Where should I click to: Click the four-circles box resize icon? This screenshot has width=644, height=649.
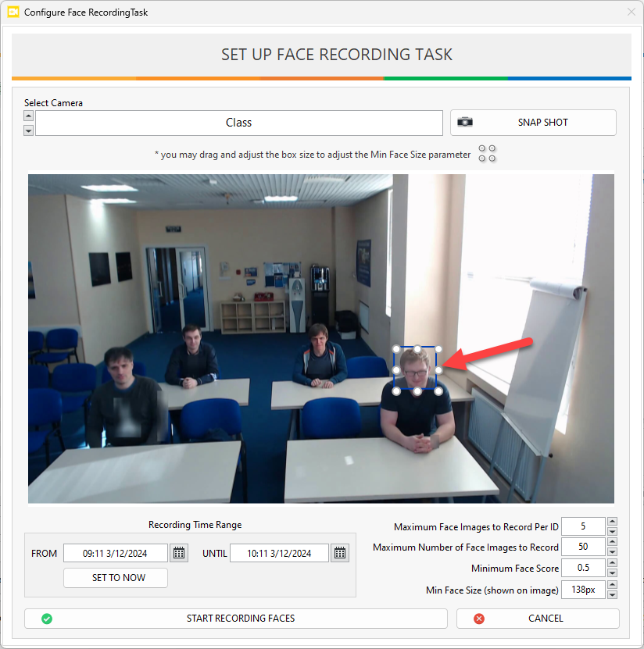pyautogui.click(x=487, y=154)
